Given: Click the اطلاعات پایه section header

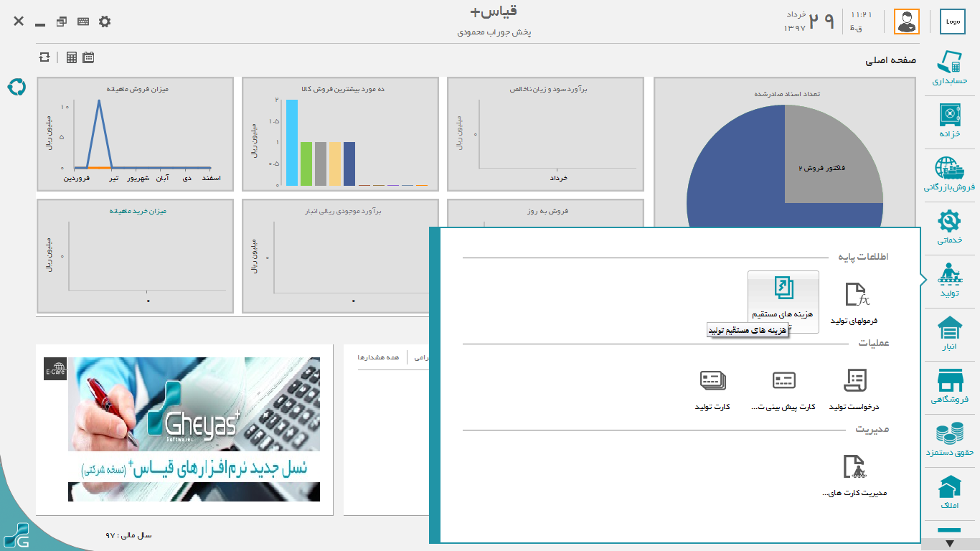Looking at the screenshot, I should [x=864, y=256].
